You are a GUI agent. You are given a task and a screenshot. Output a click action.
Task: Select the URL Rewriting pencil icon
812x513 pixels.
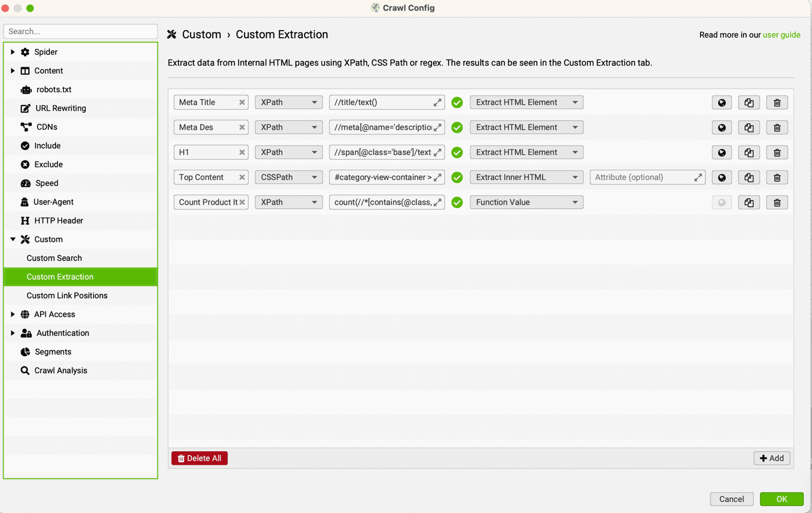coord(25,108)
